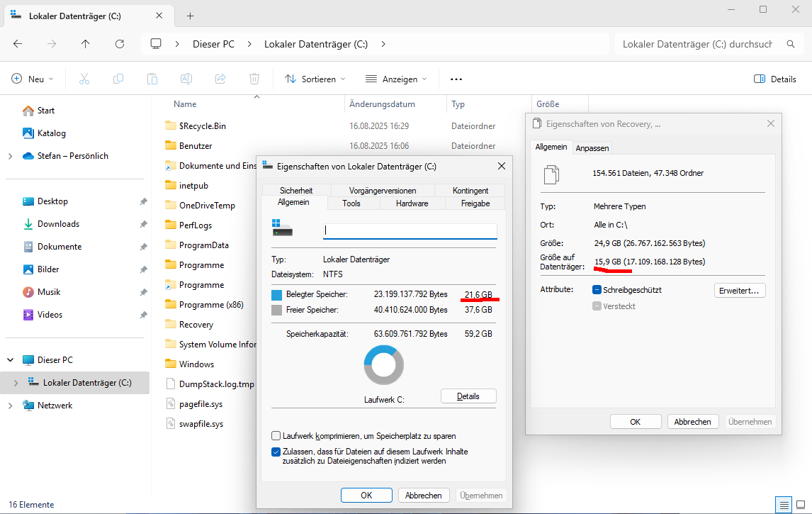Expand the Netzwerk tree node
The image size is (812, 514).
(x=10, y=406)
